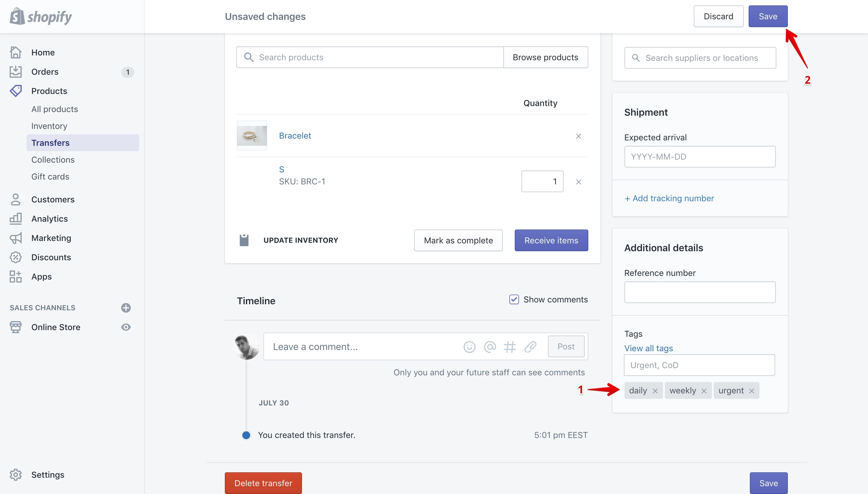
Task: Click Add tracking number link
Action: [669, 199]
